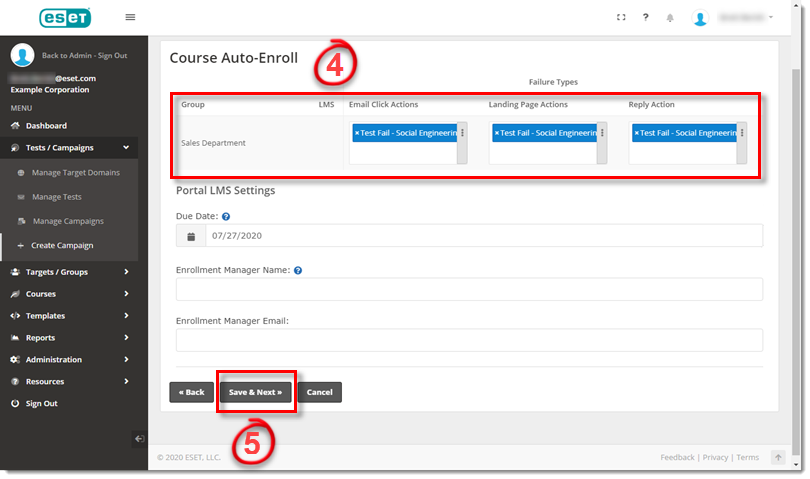Image resolution: width=810 pixels, height=479 pixels.
Task: Go to Dashboard in sidebar
Action: (46, 126)
